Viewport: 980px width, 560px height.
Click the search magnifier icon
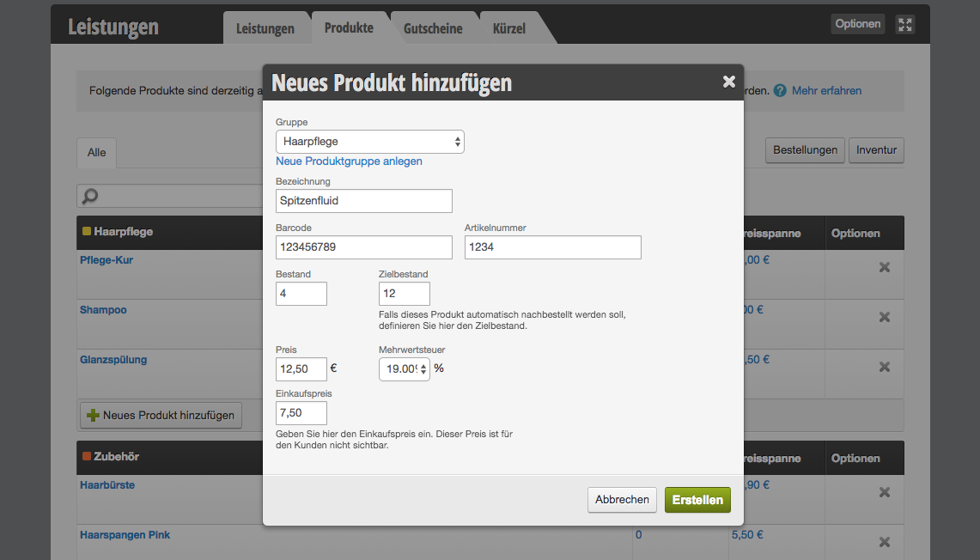(x=90, y=196)
